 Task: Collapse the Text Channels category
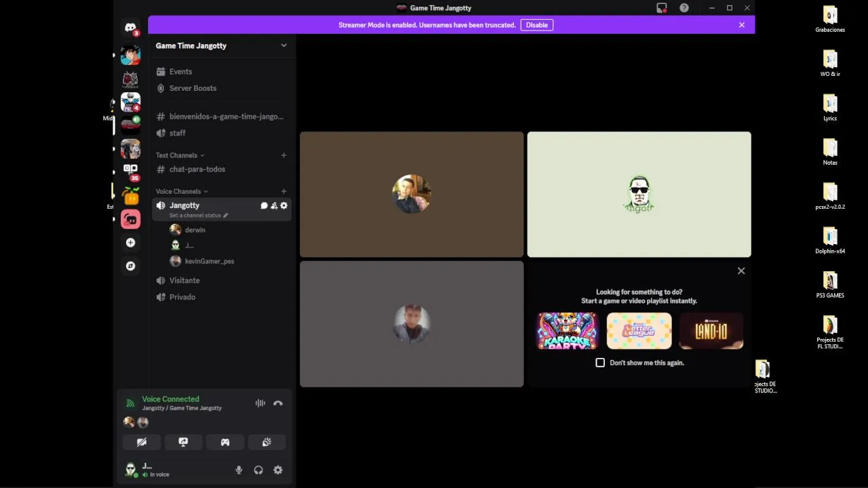[180, 155]
